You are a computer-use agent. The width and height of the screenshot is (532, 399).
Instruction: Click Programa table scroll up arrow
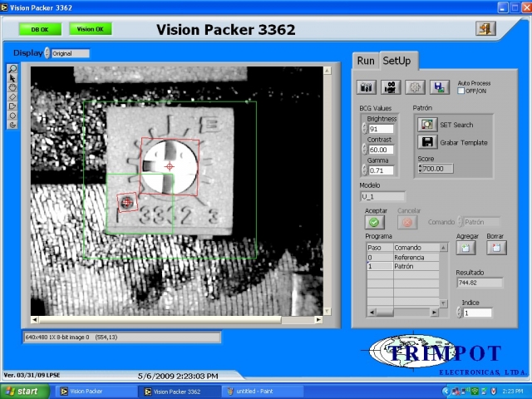(443, 248)
